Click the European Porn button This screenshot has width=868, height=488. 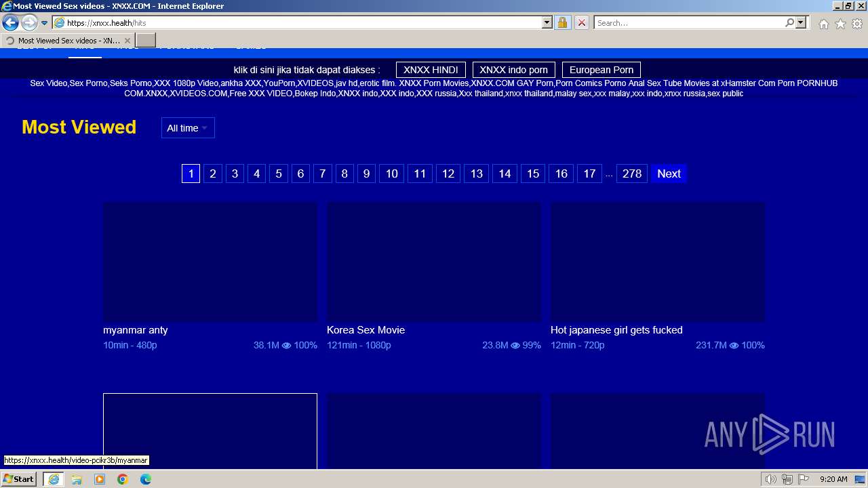pyautogui.click(x=601, y=70)
